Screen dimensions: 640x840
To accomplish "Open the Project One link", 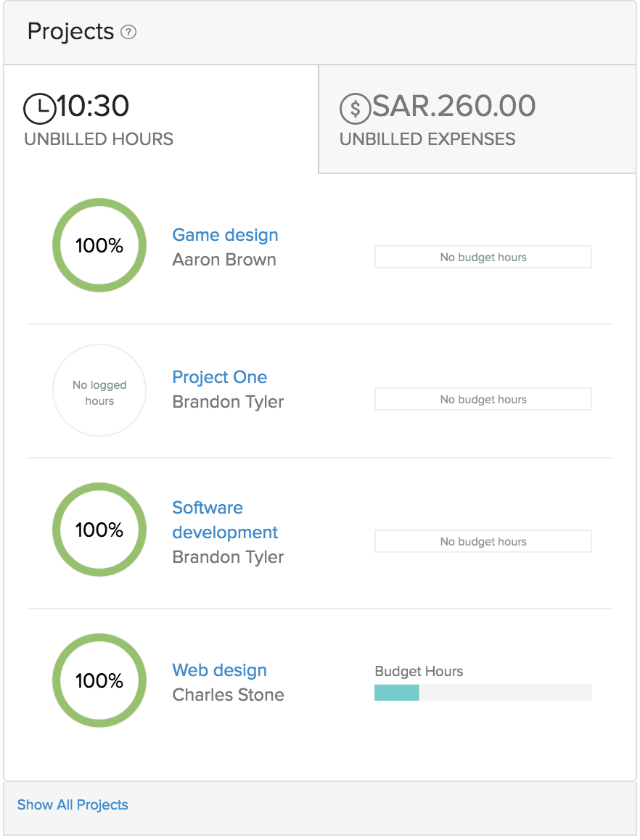I will pos(219,377).
